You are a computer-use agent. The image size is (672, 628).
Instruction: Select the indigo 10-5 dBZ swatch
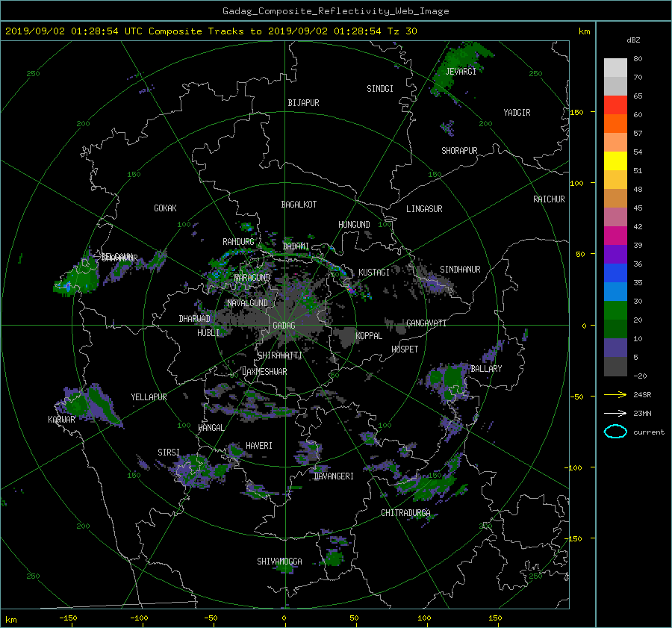point(615,348)
